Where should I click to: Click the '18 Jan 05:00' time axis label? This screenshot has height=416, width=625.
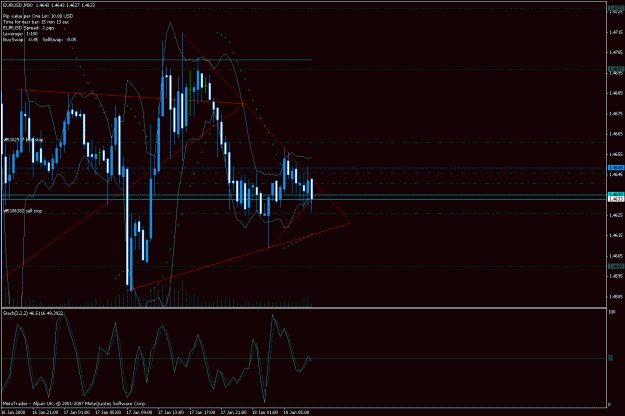click(297, 413)
